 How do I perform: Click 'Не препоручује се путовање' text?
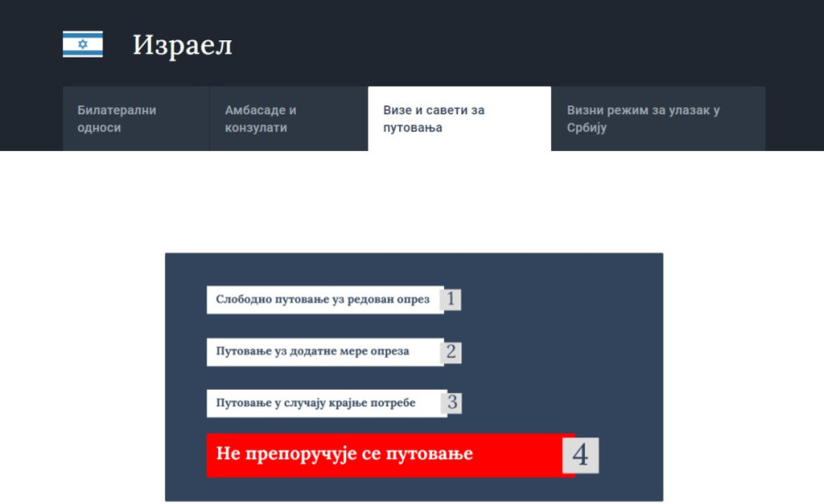[344, 454]
